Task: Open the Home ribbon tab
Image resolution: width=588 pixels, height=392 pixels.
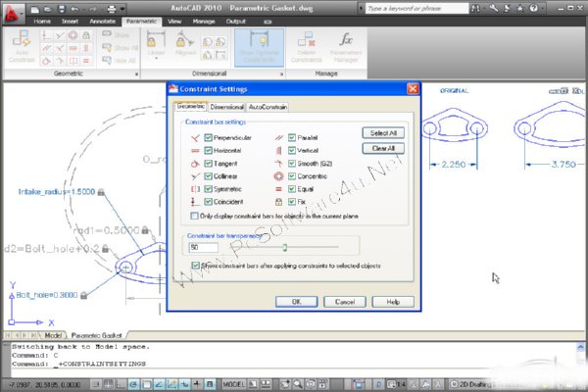Action: point(42,22)
